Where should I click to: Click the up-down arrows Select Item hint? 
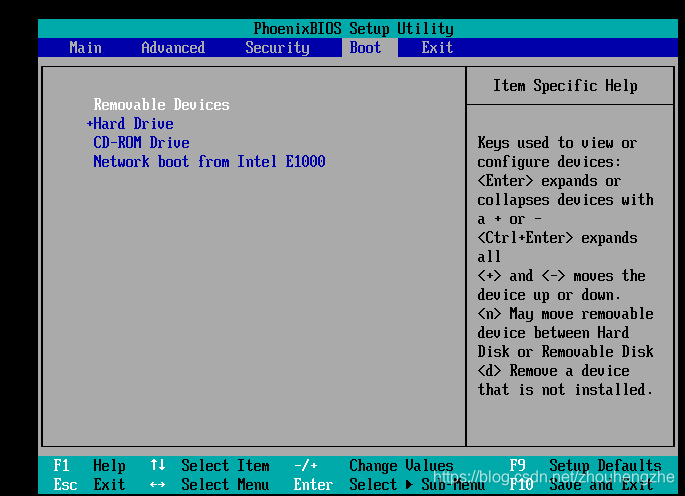coord(210,465)
